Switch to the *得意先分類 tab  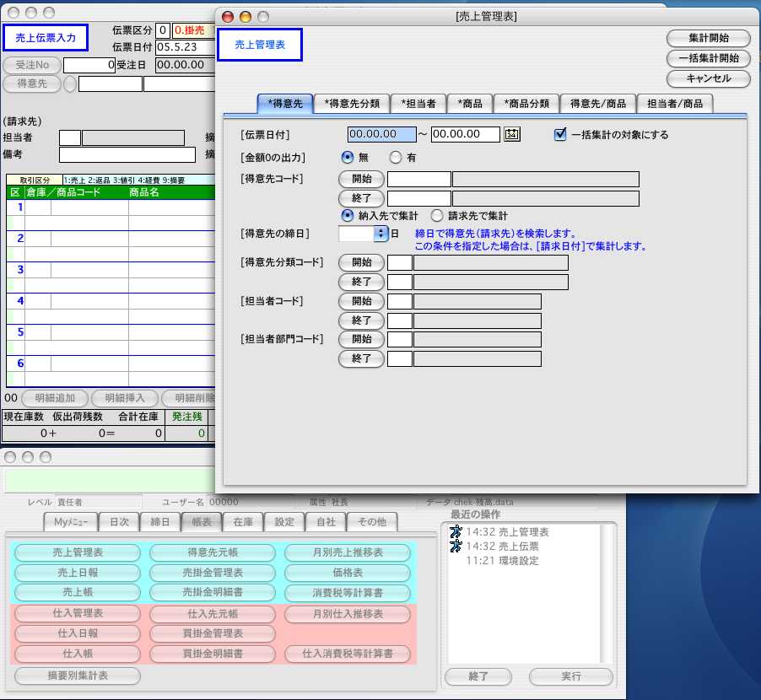pos(352,104)
